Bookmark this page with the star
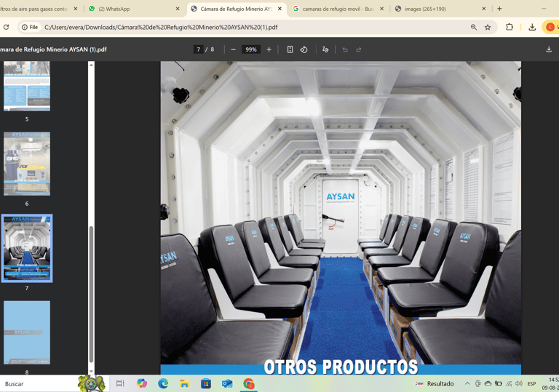This screenshot has width=559, height=392. click(488, 27)
